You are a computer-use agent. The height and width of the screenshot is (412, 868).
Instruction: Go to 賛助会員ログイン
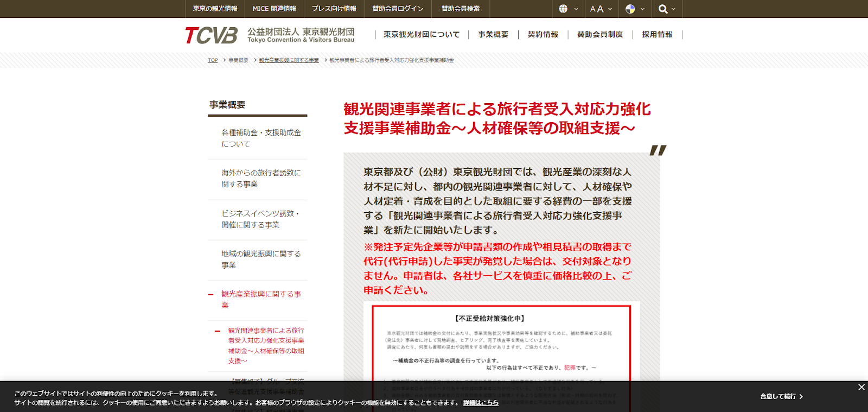point(398,9)
